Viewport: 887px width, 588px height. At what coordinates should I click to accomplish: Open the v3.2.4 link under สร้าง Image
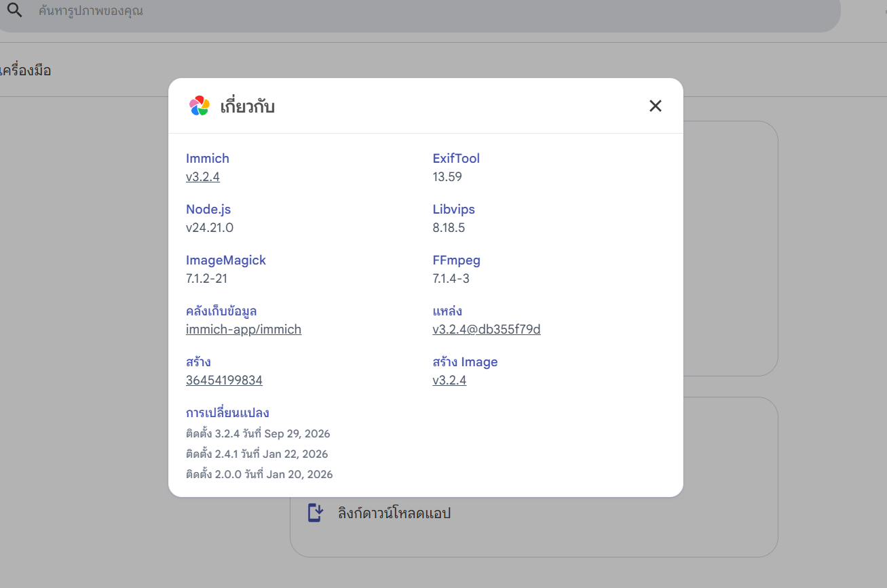pyautogui.click(x=449, y=380)
